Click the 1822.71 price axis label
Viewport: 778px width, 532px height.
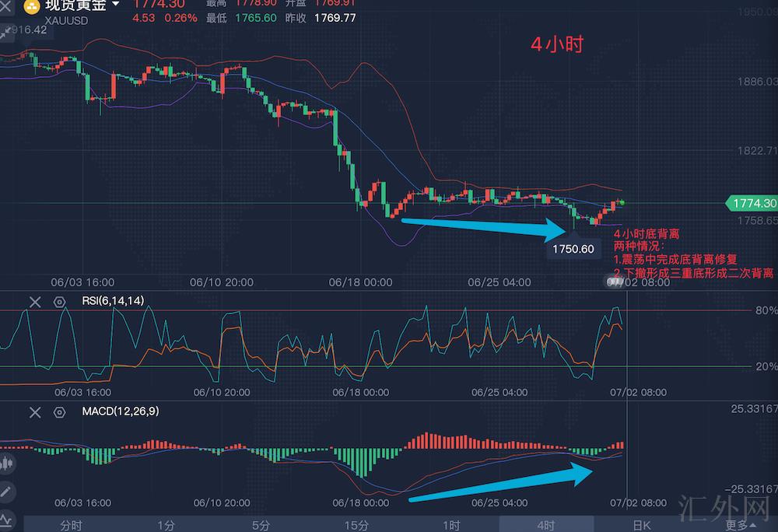pyautogui.click(x=758, y=151)
